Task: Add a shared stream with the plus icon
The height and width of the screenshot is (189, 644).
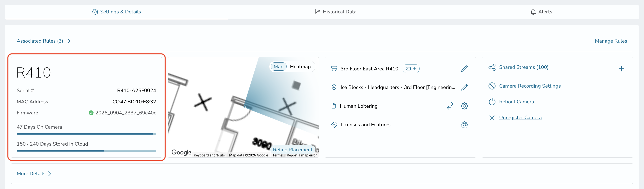Action: tap(621, 69)
